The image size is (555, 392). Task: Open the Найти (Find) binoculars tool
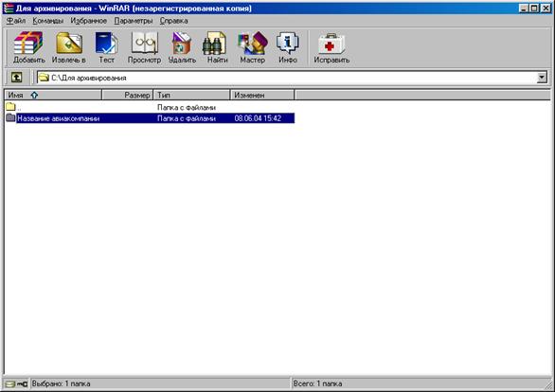217,47
